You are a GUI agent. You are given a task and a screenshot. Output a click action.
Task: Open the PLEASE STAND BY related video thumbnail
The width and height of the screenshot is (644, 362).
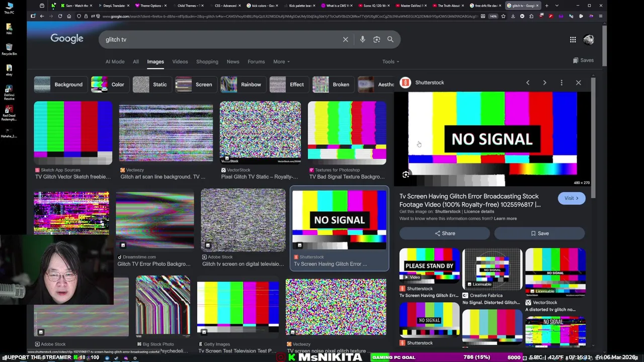(430, 265)
